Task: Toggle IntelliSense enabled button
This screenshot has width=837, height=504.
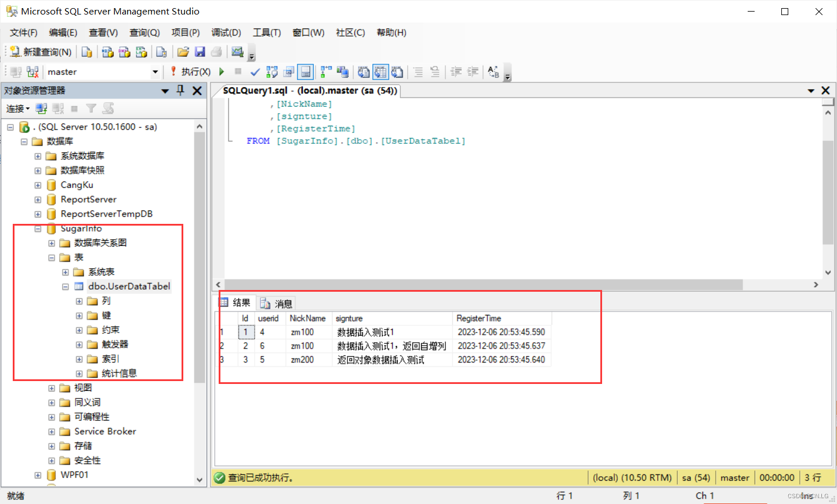Action: coord(306,72)
